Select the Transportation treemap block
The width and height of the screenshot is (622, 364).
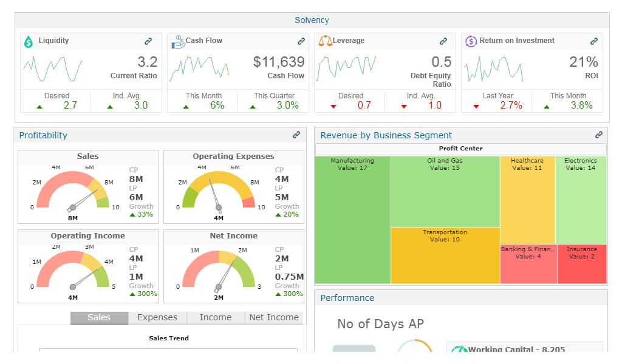pyautogui.click(x=445, y=255)
